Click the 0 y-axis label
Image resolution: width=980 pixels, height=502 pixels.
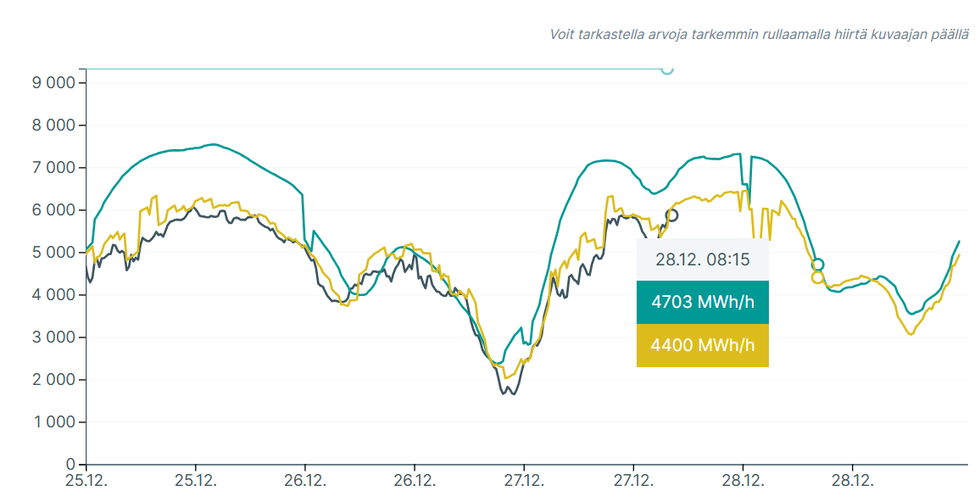point(70,465)
